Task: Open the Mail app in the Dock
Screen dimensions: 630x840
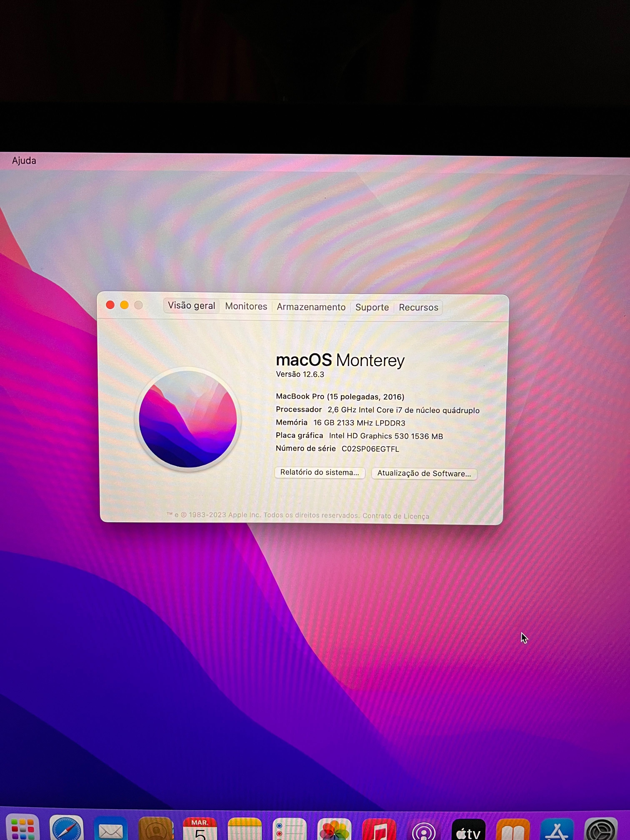Action: [110, 828]
